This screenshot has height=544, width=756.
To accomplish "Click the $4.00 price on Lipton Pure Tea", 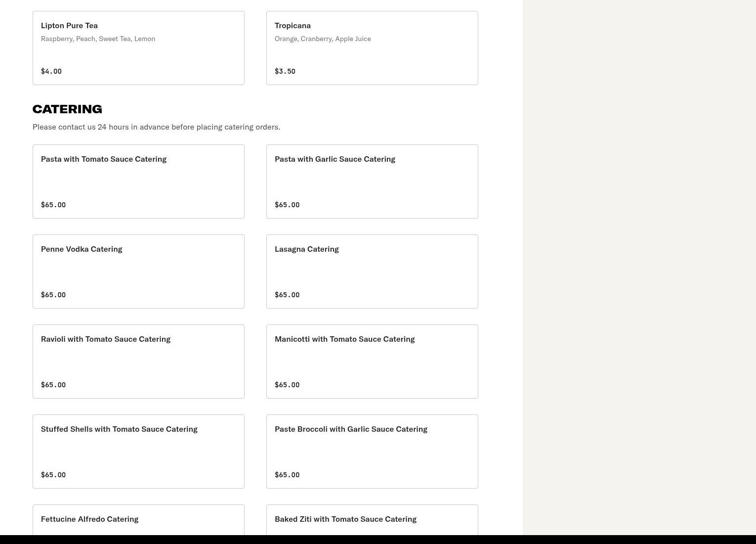I will coord(51,71).
